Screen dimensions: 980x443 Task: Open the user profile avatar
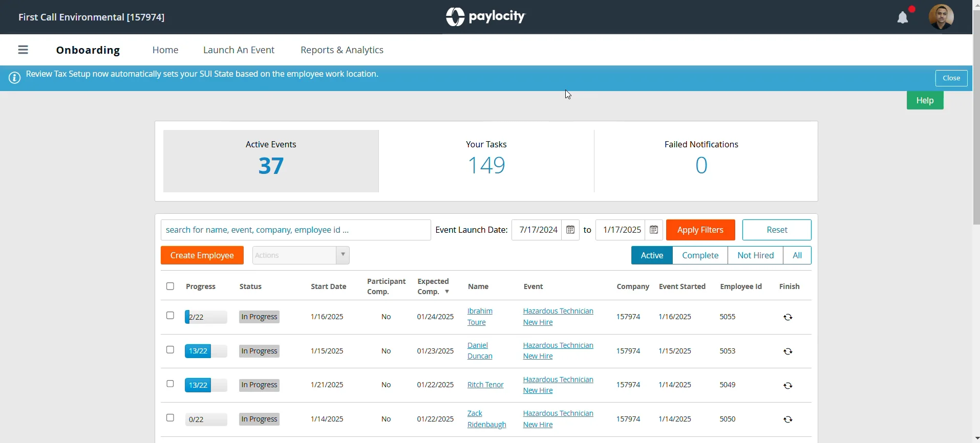942,17
